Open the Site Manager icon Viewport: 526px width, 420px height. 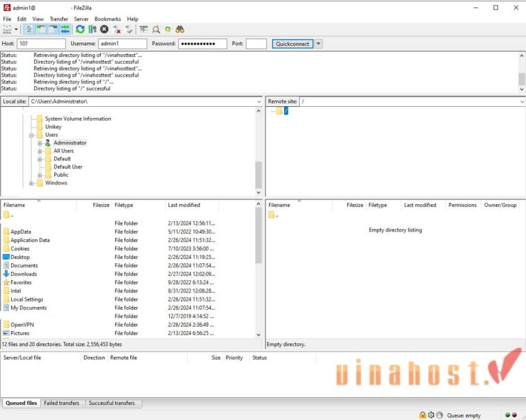(7, 29)
